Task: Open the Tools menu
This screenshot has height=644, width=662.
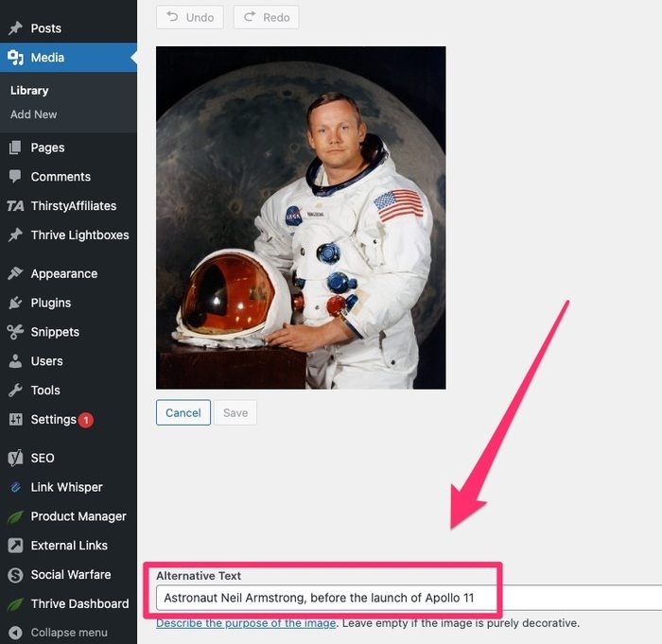Action: [x=68, y=391]
